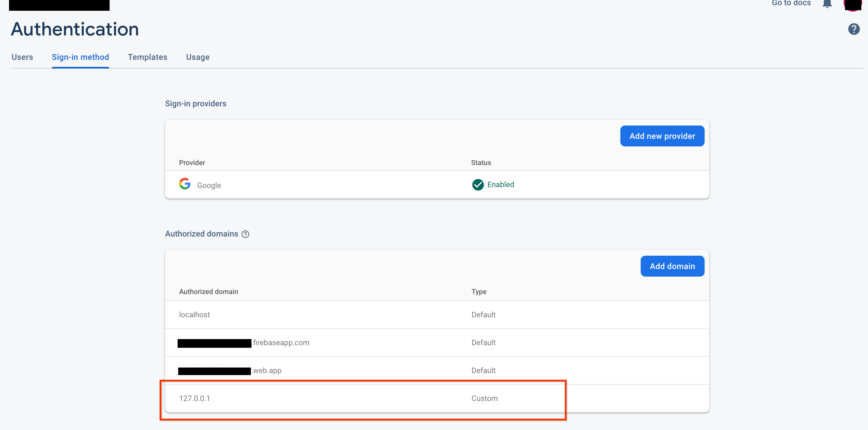Click the Authorized domains section title
This screenshot has height=430, width=868.
click(201, 234)
